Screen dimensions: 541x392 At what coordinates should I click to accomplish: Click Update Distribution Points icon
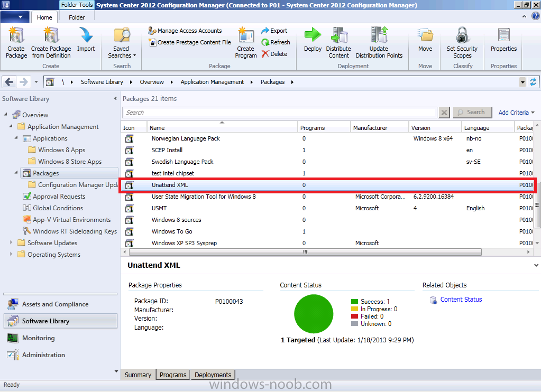click(379, 35)
